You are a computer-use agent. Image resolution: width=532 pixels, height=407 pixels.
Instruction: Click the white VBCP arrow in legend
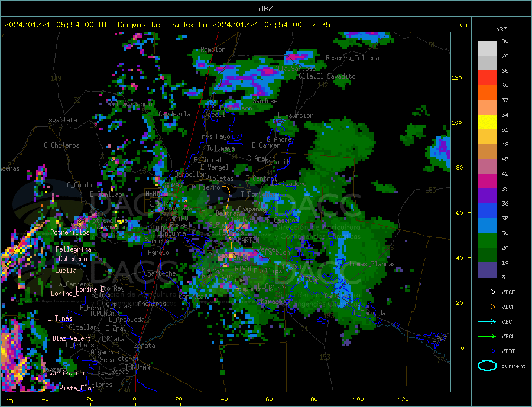487,292
